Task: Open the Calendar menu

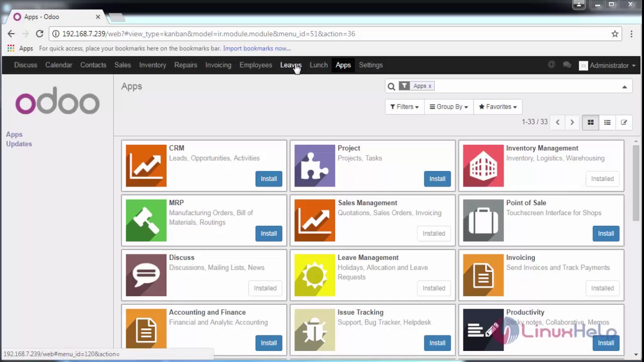Action: point(59,65)
